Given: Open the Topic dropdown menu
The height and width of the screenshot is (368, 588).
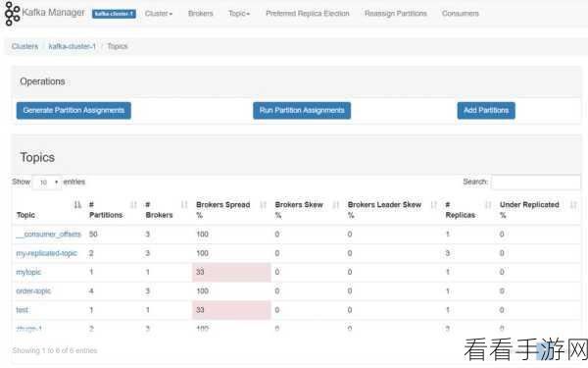Looking at the screenshot, I should pyautogui.click(x=239, y=14).
